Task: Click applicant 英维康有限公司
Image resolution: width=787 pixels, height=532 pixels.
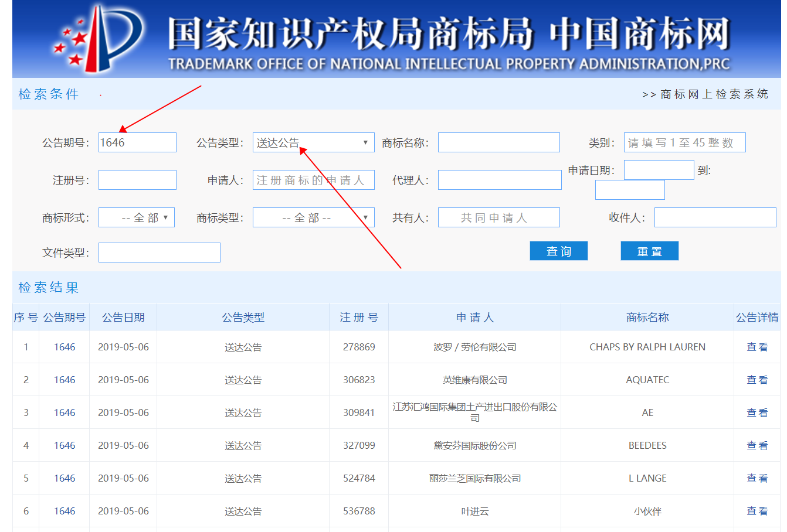Action: click(x=475, y=380)
